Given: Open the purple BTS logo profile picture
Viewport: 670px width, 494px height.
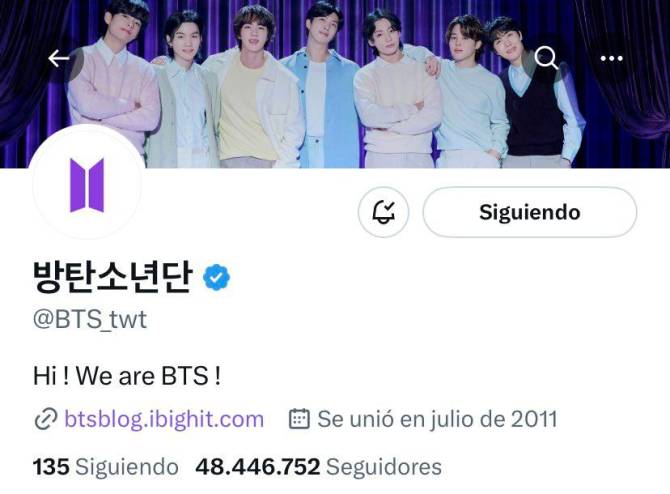Looking at the screenshot, I should (x=87, y=185).
